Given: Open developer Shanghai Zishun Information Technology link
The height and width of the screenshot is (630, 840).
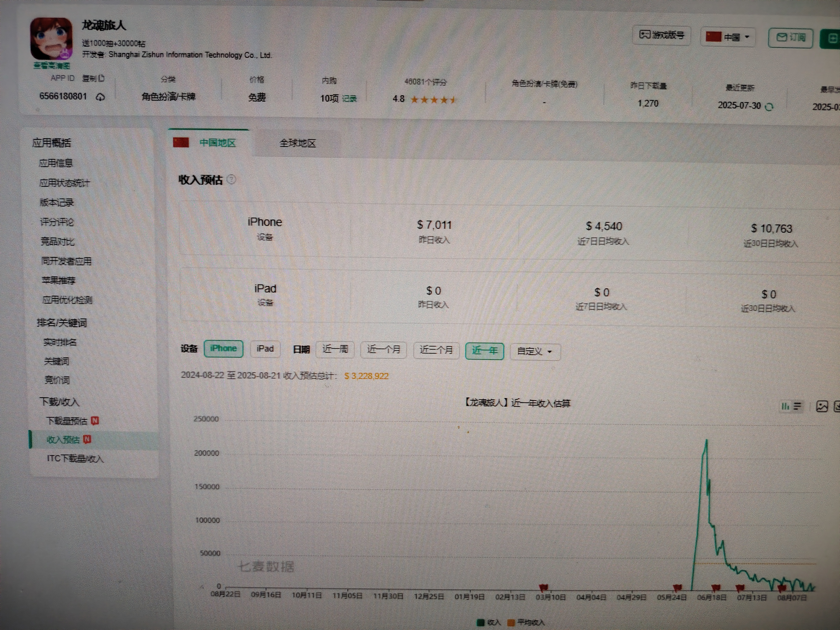Looking at the screenshot, I should click(190, 55).
